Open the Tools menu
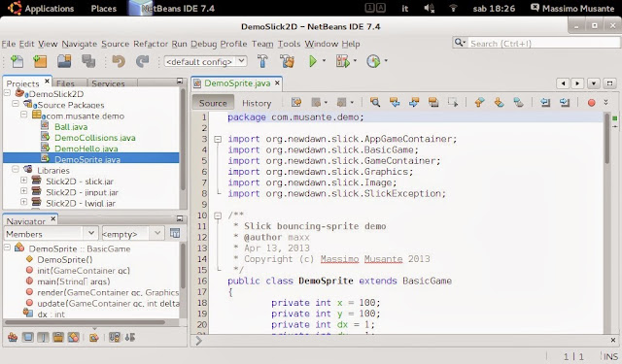The image size is (622, 364). coord(289,44)
